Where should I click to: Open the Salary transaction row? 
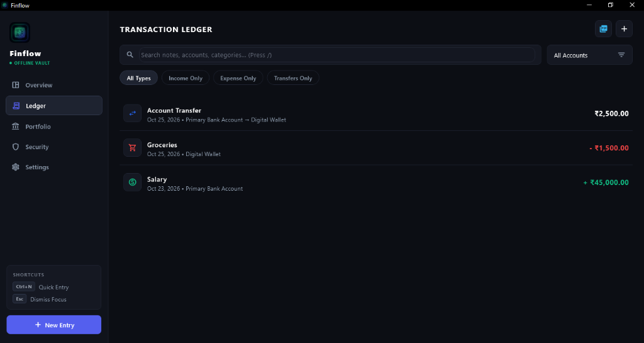click(x=376, y=183)
